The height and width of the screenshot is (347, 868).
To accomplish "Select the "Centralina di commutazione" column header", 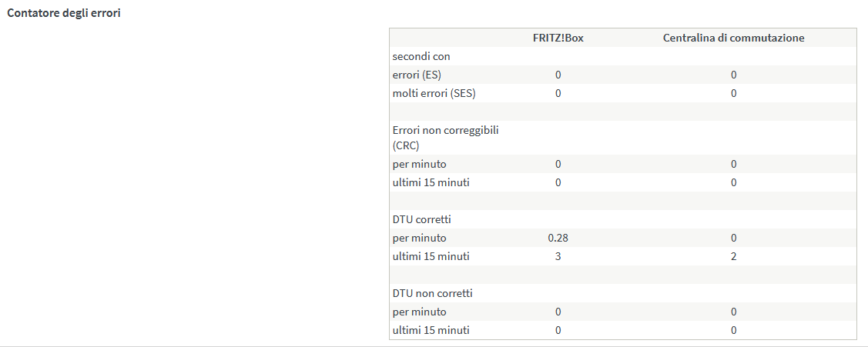I will tap(733, 38).
